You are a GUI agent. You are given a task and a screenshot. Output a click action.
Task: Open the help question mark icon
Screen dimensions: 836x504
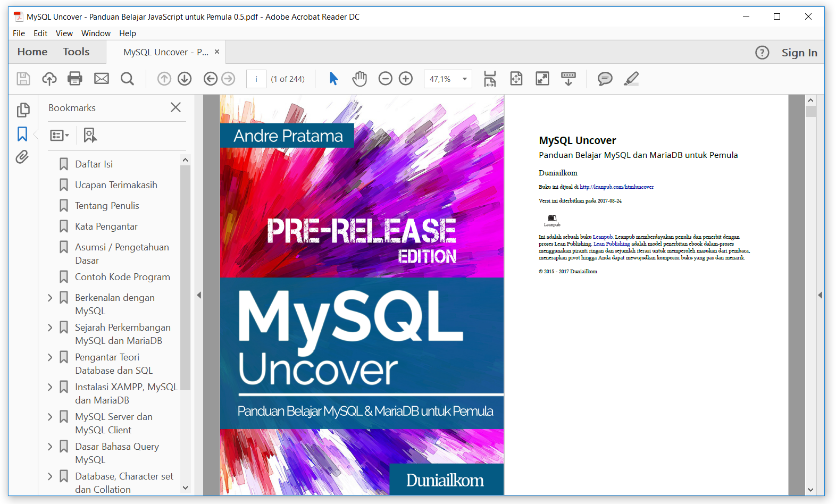click(x=762, y=53)
